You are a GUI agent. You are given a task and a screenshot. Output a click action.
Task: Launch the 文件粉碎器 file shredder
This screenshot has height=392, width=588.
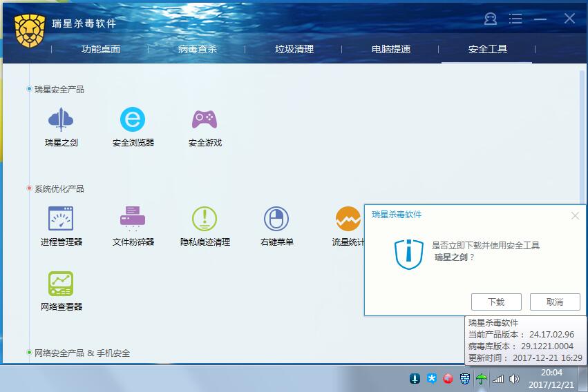click(x=133, y=218)
